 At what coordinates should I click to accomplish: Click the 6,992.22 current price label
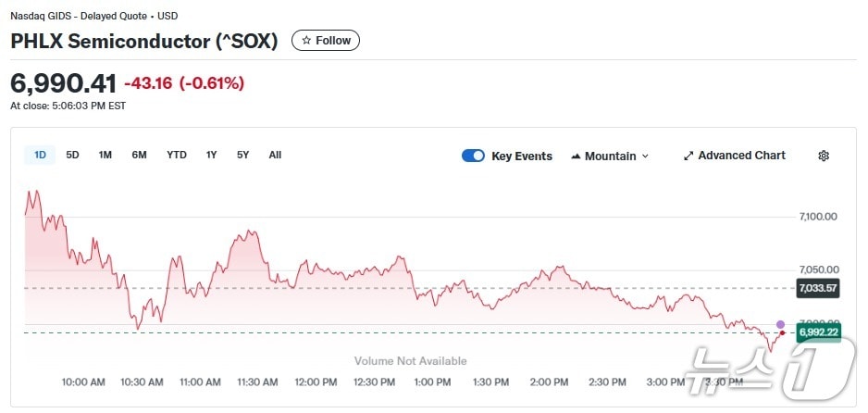[819, 332]
